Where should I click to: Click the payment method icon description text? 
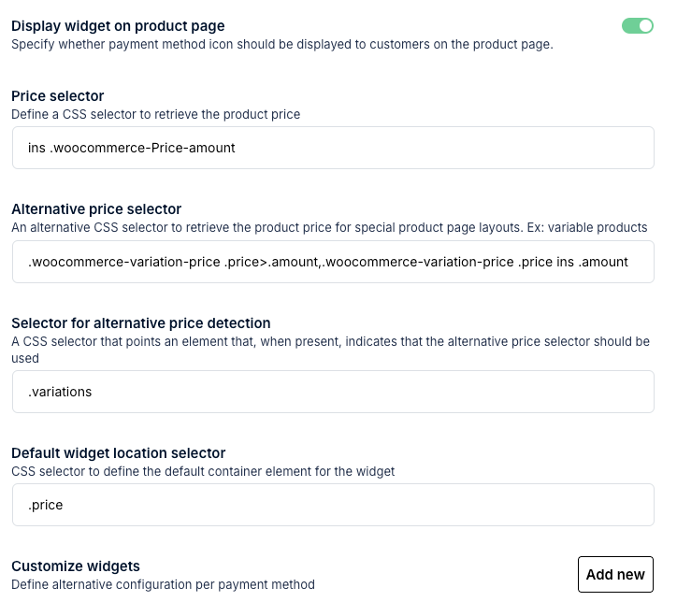pos(282,45)
